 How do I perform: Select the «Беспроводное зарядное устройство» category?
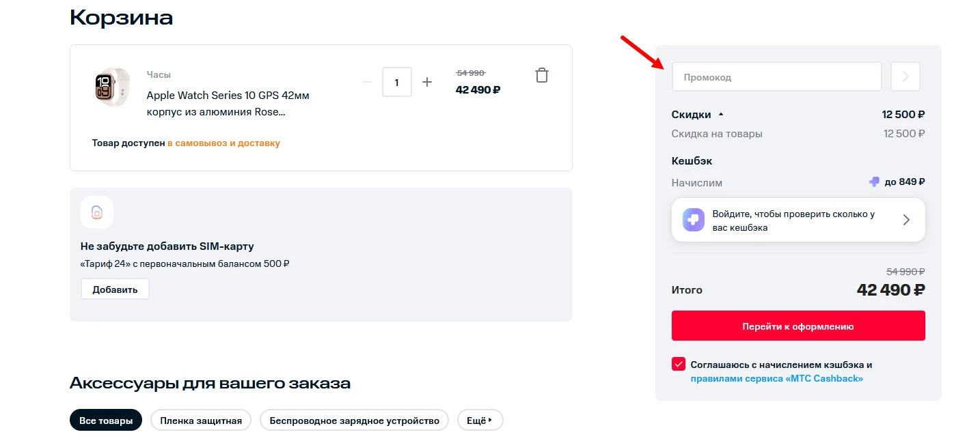[x=353, y=421]
